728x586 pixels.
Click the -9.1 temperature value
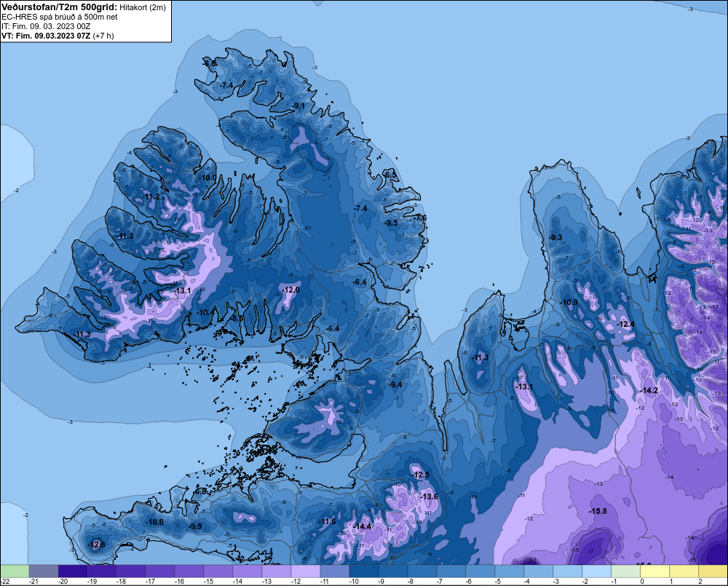[x=298, y=106]
